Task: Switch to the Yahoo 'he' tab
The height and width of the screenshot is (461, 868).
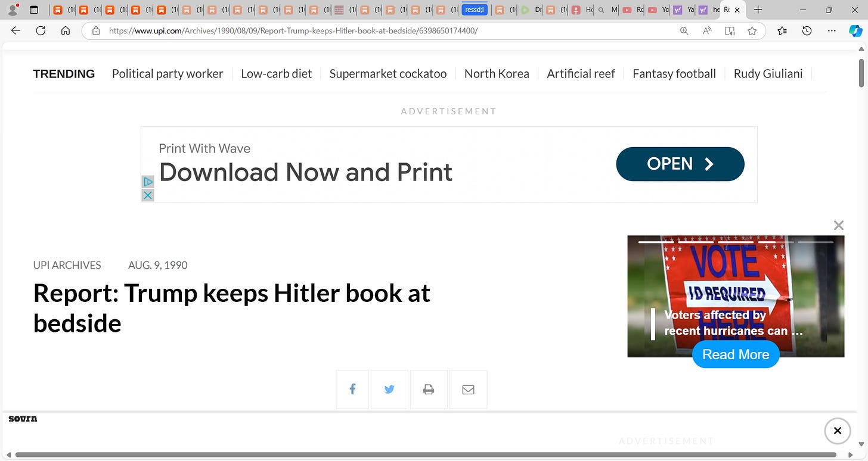Action: 708,10
